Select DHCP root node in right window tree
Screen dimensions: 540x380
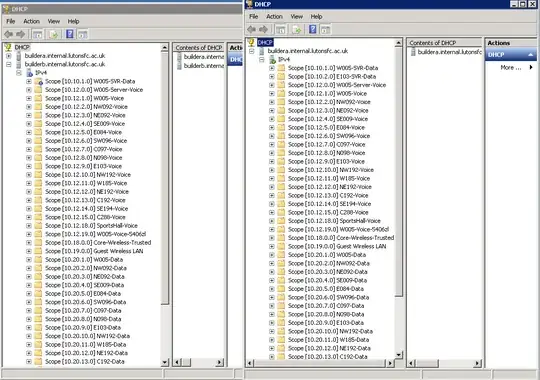pyautogui.click(x=265, y=42)
